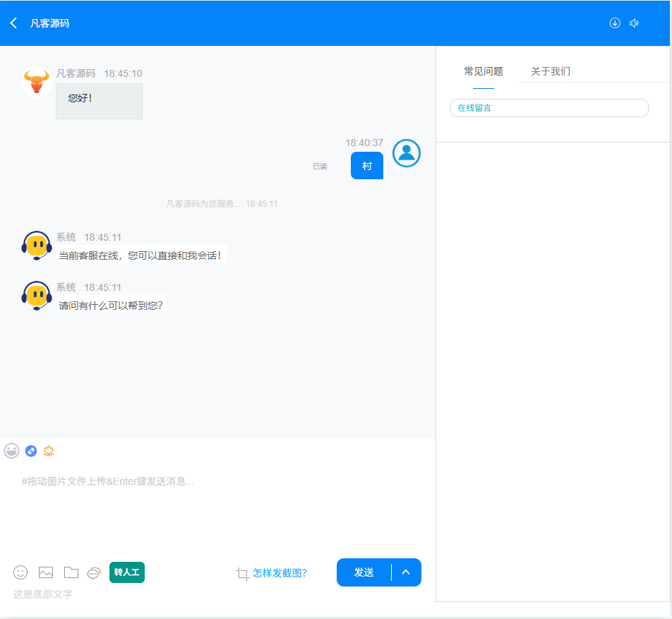
Task: Click footer text 这是底部文字
Action: (x=43, y=594)
